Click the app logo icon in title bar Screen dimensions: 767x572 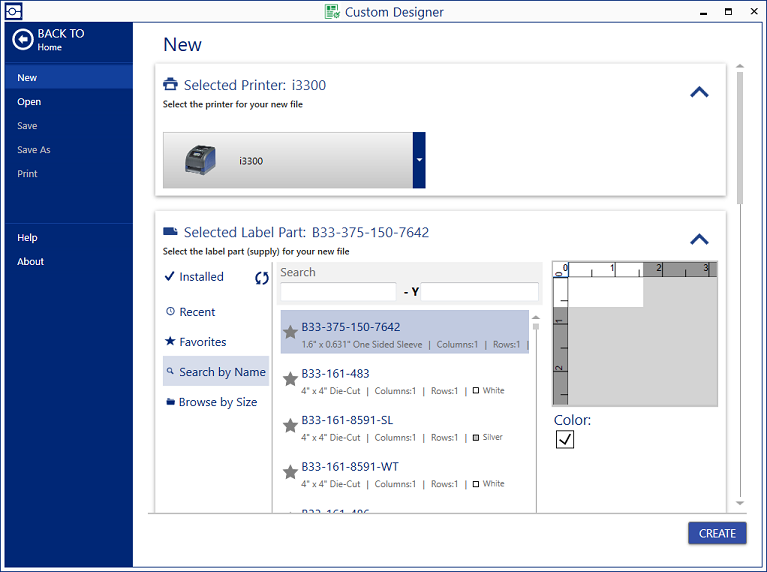pyautogui.click(x=13, y=11)
